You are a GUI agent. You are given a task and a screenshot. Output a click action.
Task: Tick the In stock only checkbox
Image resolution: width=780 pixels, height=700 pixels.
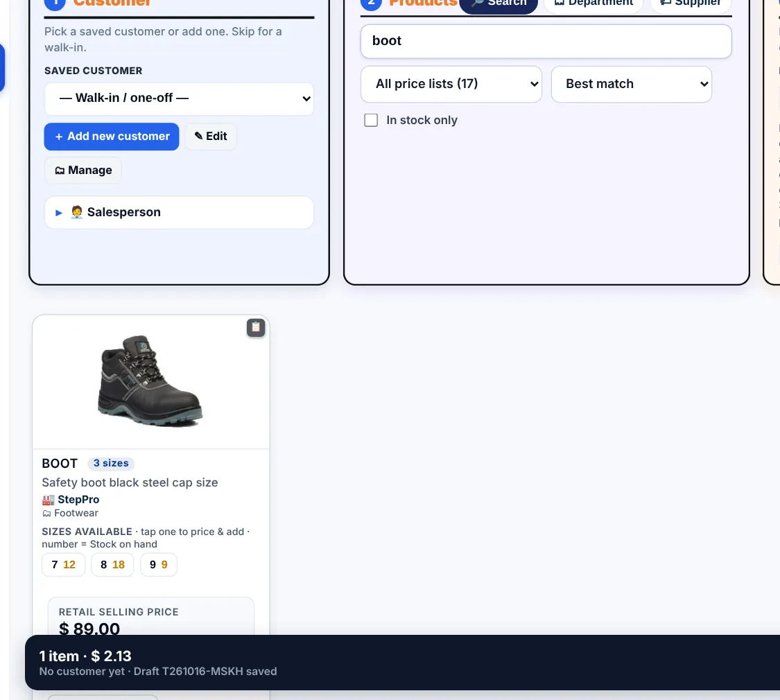371,121
